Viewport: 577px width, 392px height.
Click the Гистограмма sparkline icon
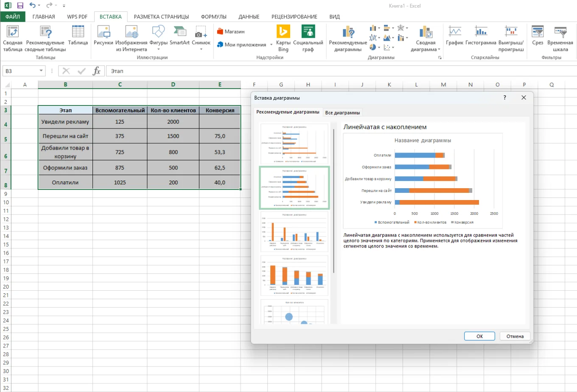[481, 36]
